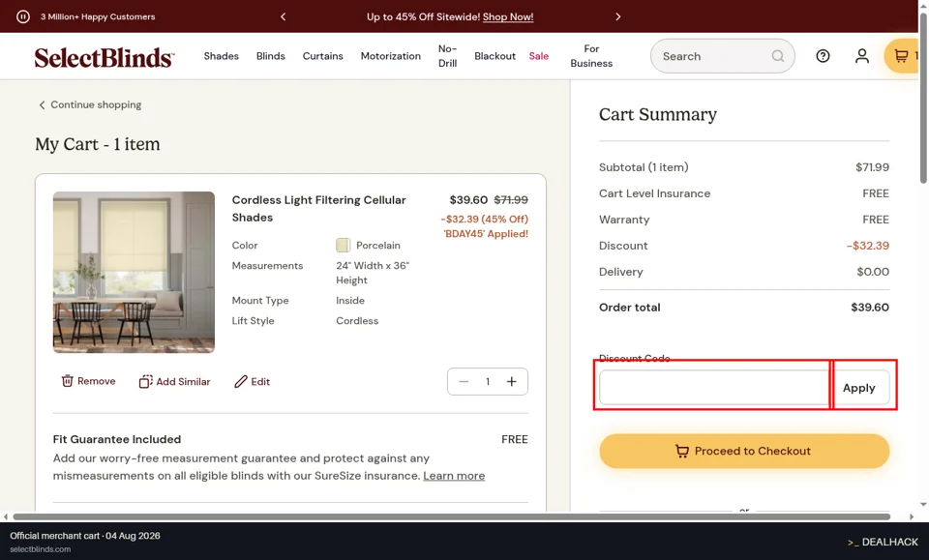Open the Shop Now sale link
Image resolution: width=929 pixels, height=560 pixels.
(x=508, y=16)
